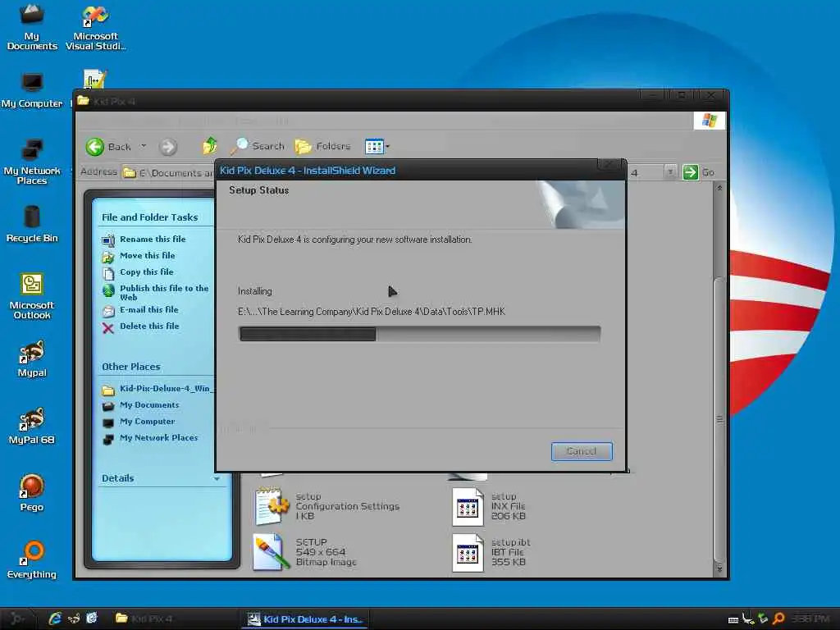Click Delete this file task
This screenshot has height=630, width=840.
click(149, 326)
